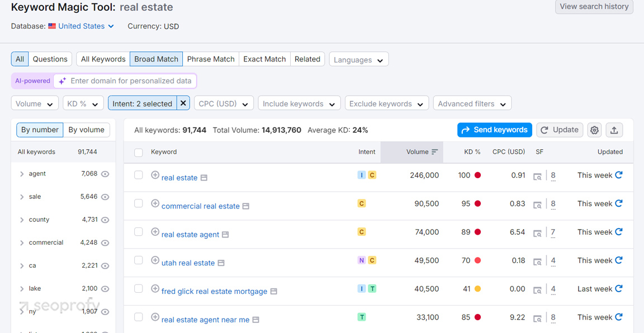
Task: Refresh 'real estate agent near me' row
Action: [x=618, y=317]
